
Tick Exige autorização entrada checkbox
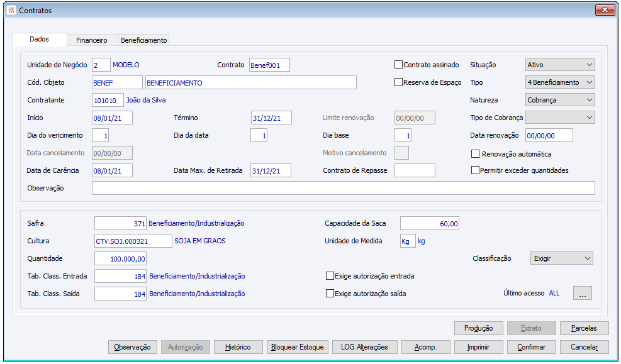(x=330, y=276)
